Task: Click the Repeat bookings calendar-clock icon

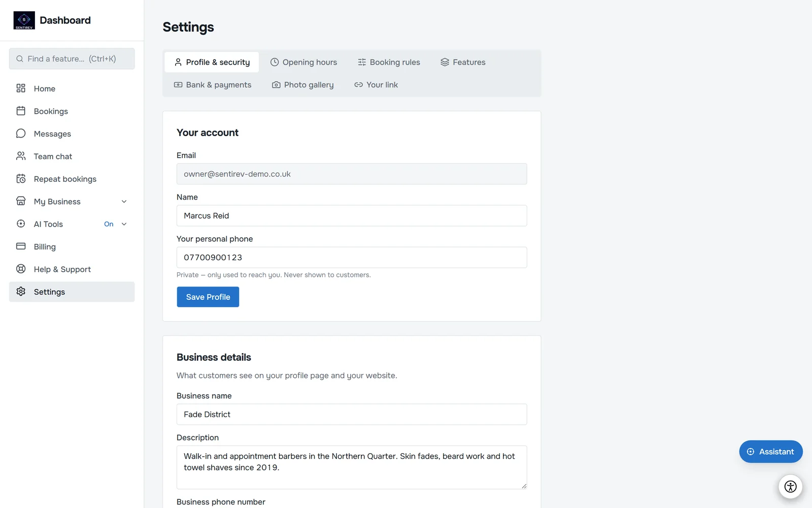Action: click(x=21, y=179)
